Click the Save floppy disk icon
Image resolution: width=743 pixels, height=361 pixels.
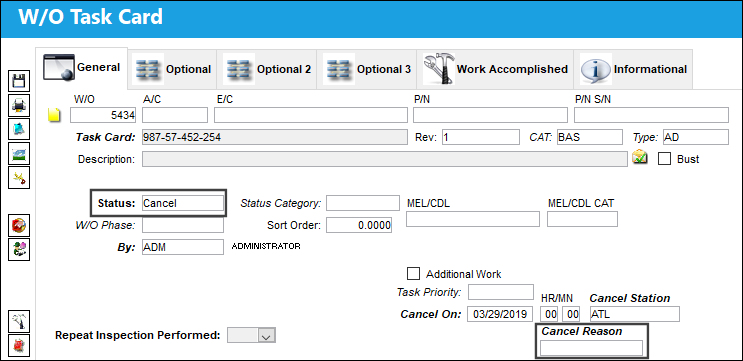(19, 81)
